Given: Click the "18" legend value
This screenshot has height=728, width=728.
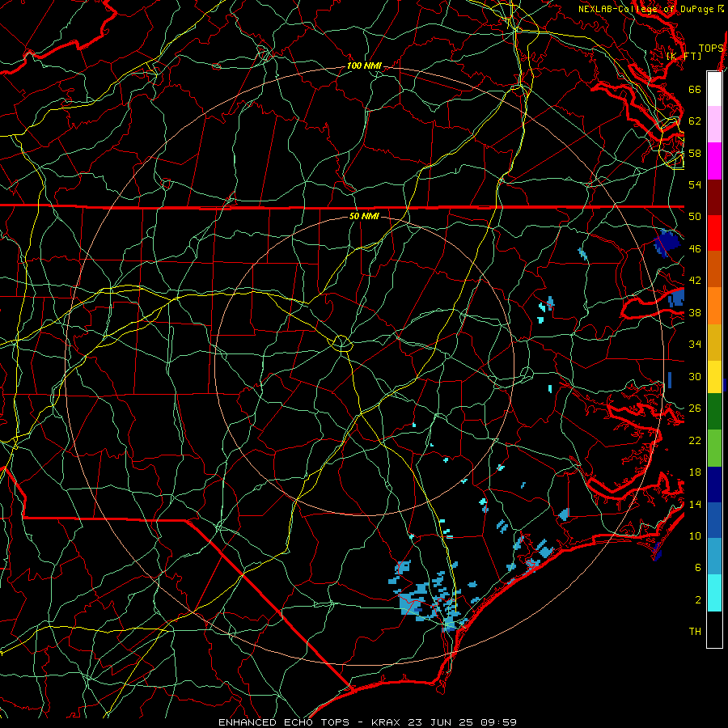Looking at the screenshot, I should coord(695,472).
